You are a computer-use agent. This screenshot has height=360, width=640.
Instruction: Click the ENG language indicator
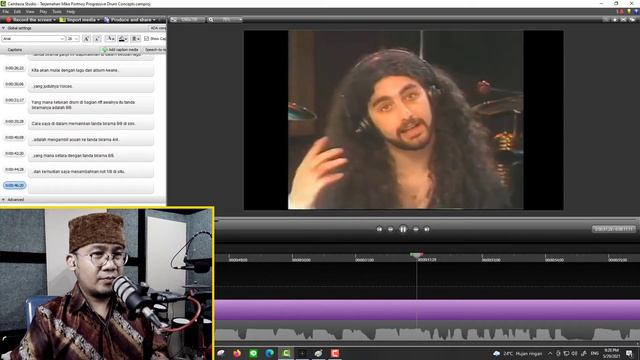click(x=595, y=353)
